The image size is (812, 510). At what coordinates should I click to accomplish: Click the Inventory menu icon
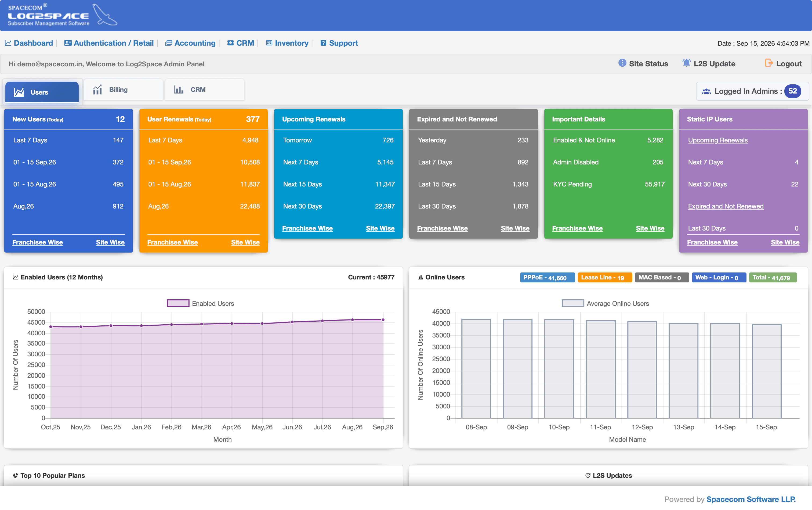[269, 43]
